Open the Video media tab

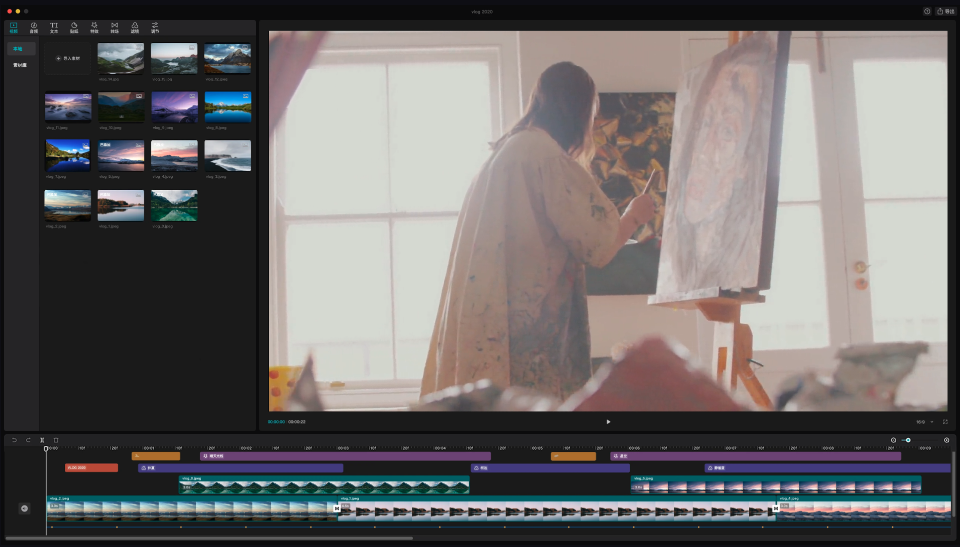[x=13, y=28]
